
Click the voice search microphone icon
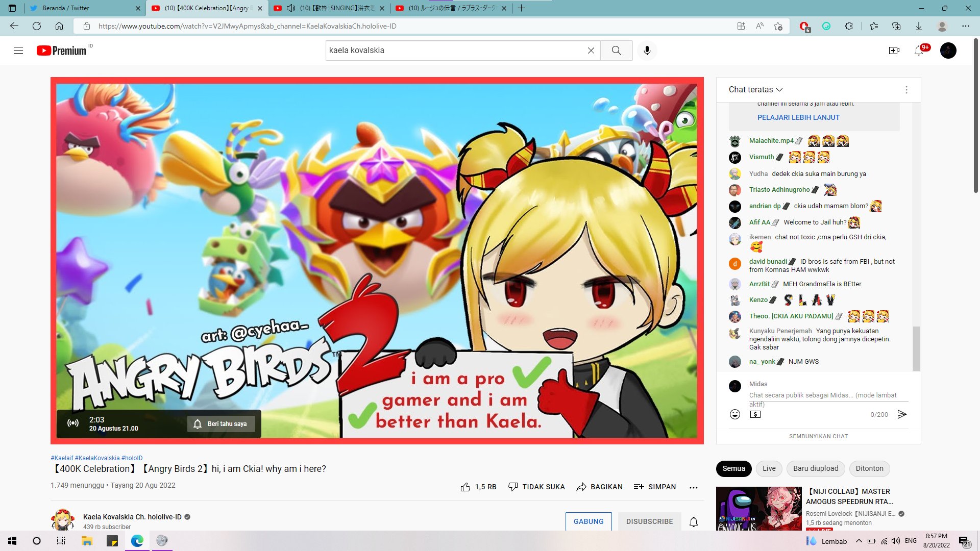click(647, 50)
